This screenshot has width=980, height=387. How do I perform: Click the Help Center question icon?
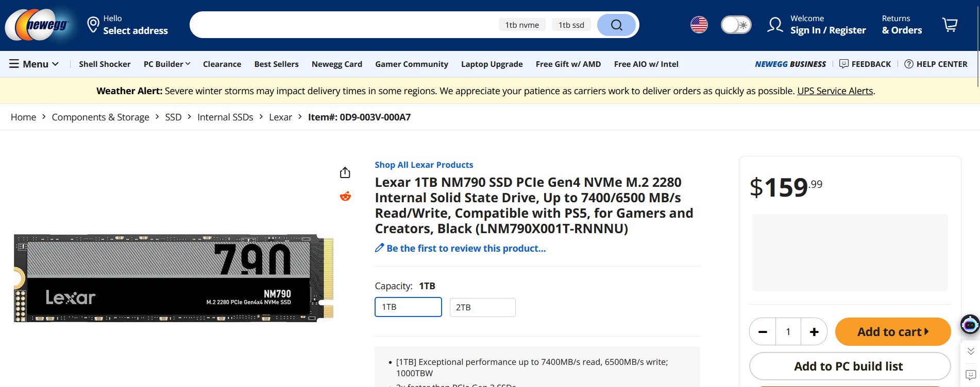click(909, 64)
